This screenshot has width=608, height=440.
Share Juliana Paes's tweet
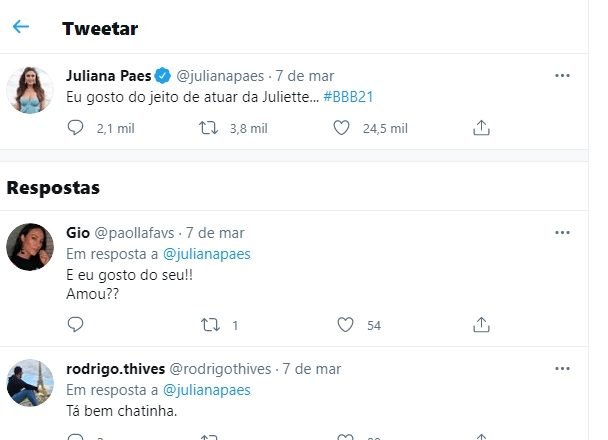point(481,128)
